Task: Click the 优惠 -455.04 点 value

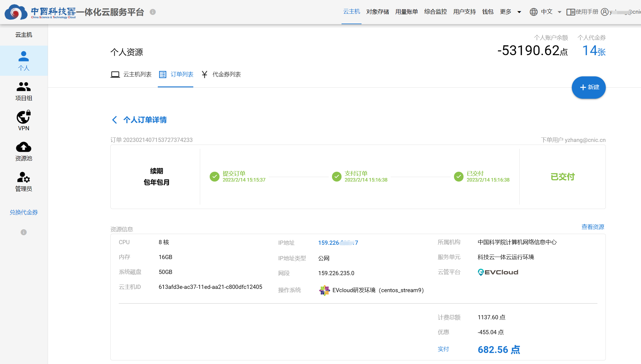Action: pyautogui.click(x=490, y=332)
